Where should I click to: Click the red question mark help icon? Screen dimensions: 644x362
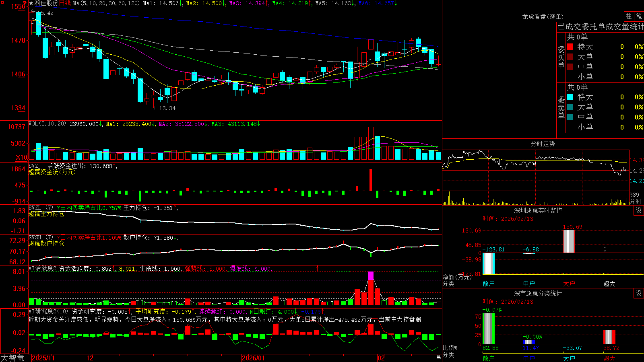[25, 3]
